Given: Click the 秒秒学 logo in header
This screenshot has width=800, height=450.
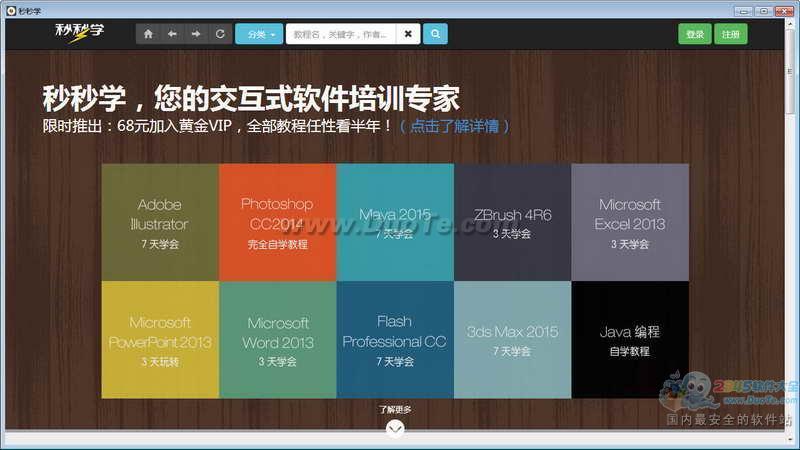Looking at the screenshot, I should point(79,33).
